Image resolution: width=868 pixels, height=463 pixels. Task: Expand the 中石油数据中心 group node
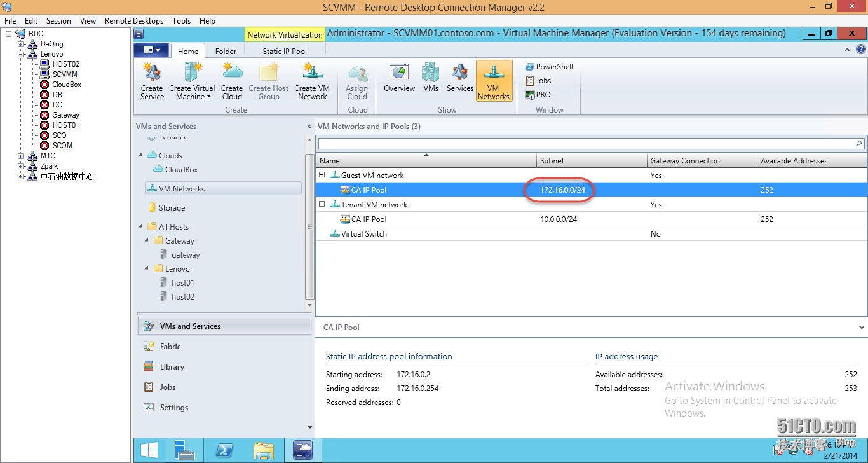[21, 177]
